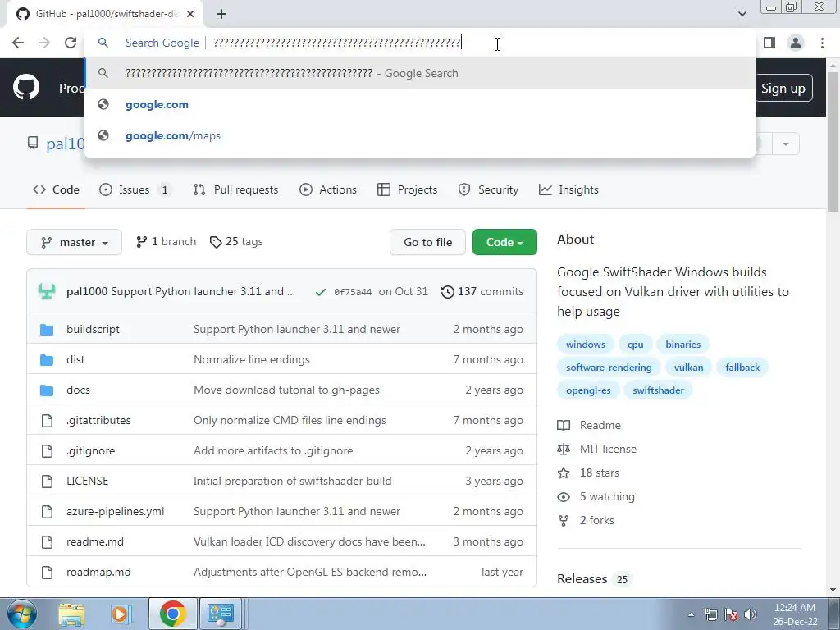Click pal1000 author avatar in commit row

(47, 291)
